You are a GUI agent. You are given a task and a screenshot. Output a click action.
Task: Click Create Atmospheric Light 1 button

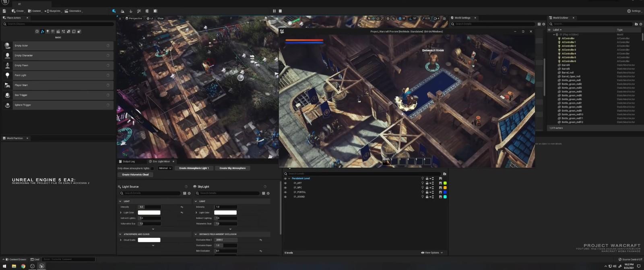(x=194, y=168)
